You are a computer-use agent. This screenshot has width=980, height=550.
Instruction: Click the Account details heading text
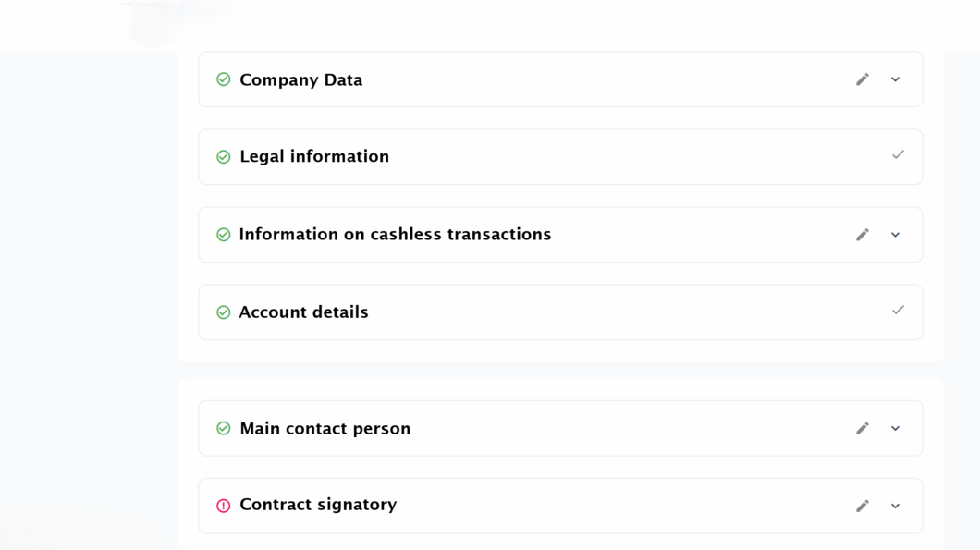pos(303,312)
